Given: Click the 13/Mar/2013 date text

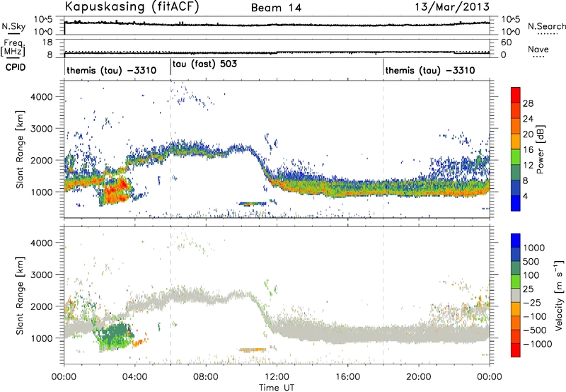Looking at the screenshot, I should click(452, 6).
